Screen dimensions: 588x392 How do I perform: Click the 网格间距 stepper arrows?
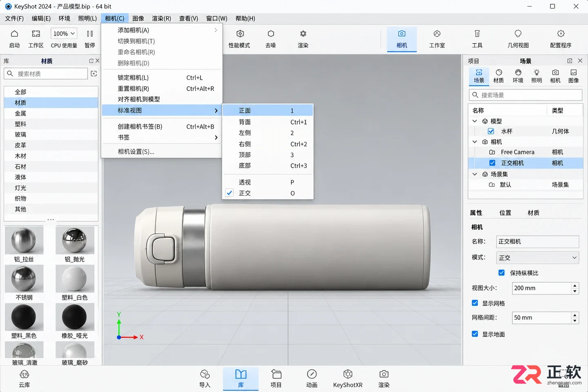(x=575, y=318)
